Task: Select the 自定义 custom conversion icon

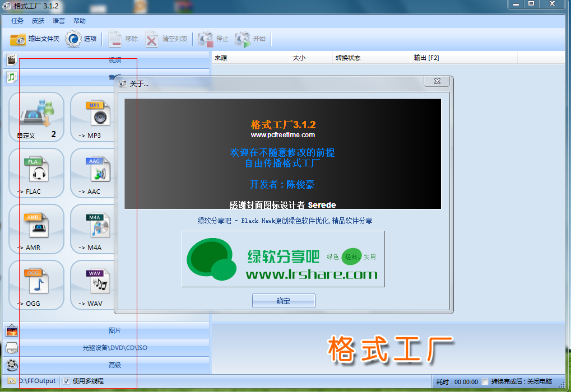Action: [x=36, y=117]
